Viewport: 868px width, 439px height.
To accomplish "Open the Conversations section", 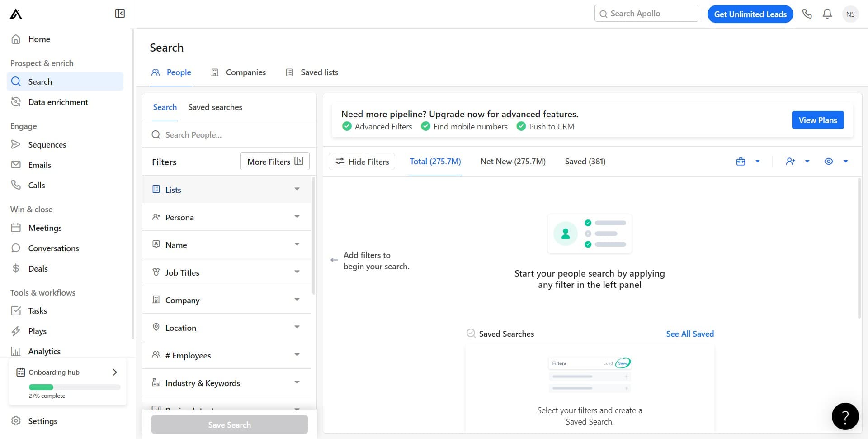I will tap(53, 248).
